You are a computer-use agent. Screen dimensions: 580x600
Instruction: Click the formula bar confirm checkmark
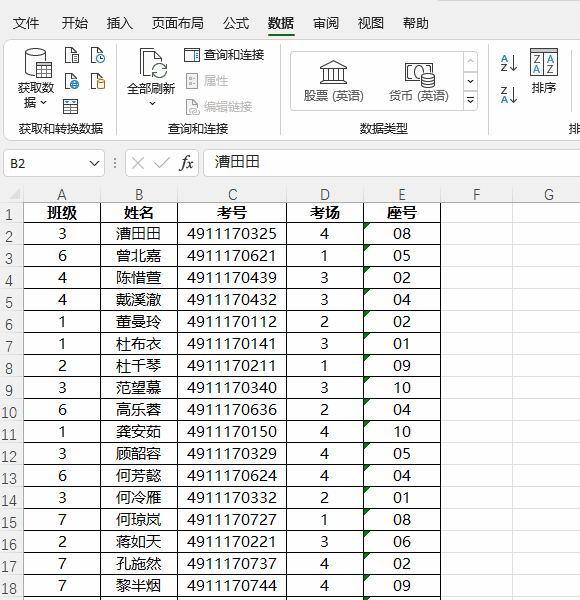pos(162,163)
